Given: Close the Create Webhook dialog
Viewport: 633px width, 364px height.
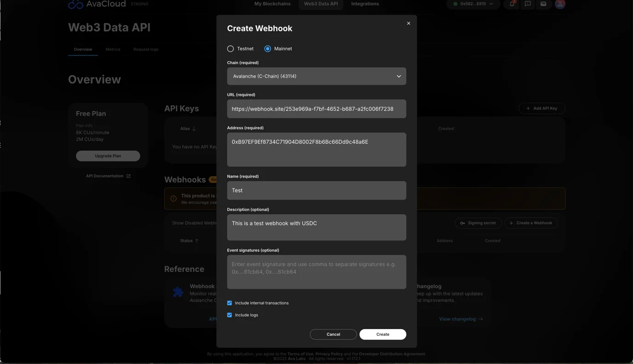Looking at the screenshot, I should click(x=409, y=23).
